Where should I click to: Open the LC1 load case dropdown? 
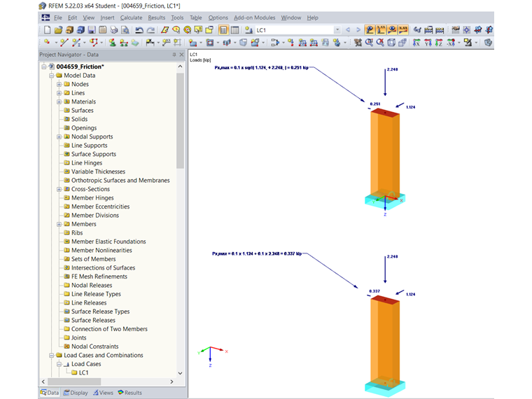(x=337, y=30)
